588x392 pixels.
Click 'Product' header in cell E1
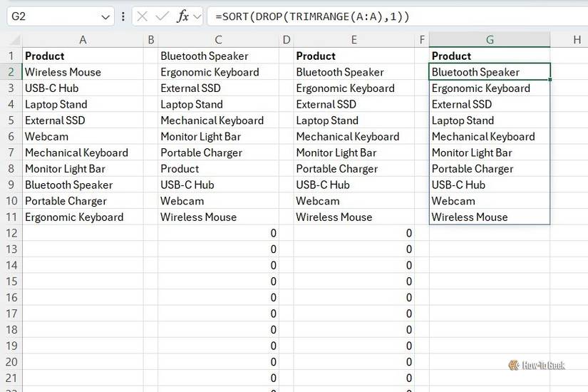(x=316, y=56)
